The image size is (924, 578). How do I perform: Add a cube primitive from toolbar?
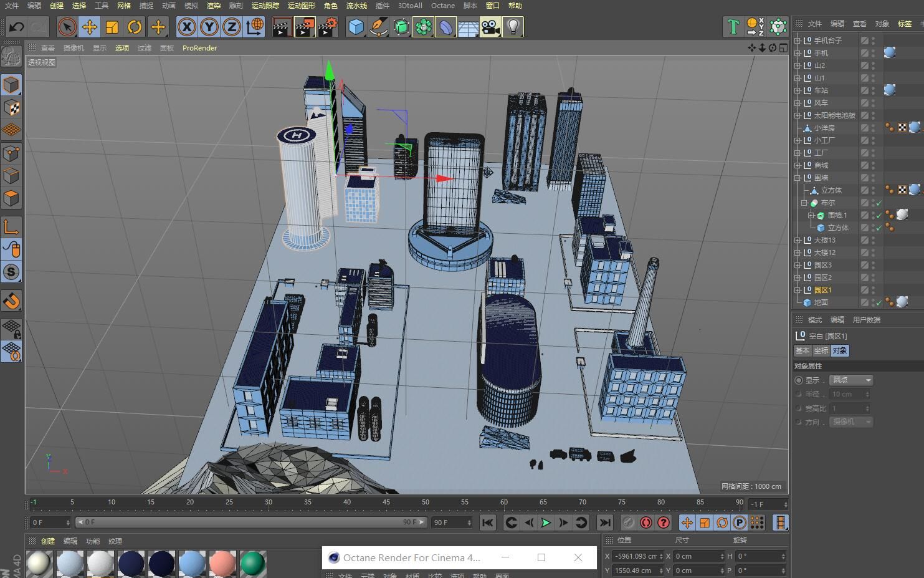click(356, 27)
